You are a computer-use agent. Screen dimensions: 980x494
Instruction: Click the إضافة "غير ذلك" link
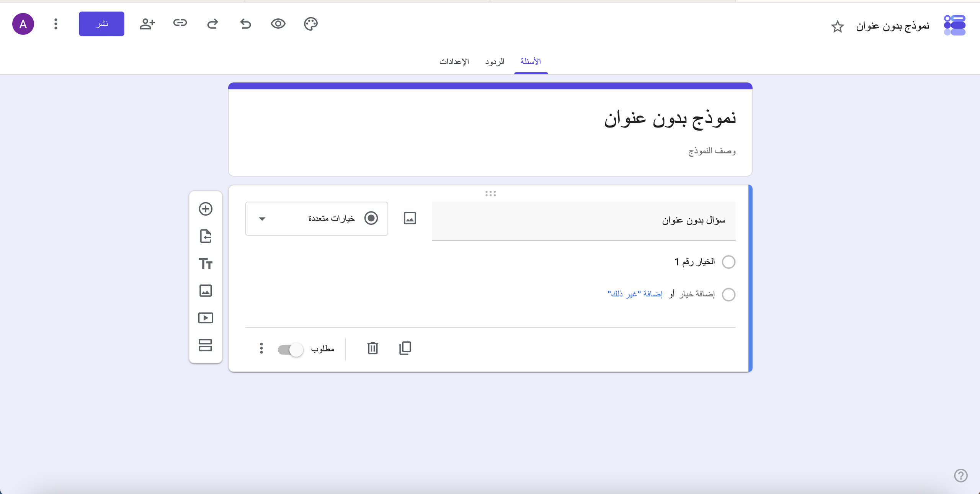[x=635, y=294]
